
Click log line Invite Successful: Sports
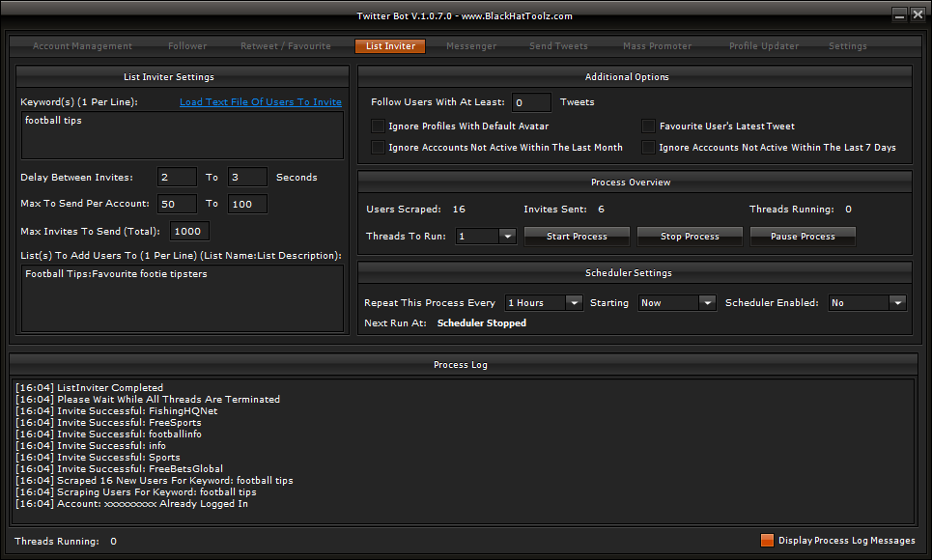pyautogui.click(x=98, y=457)
